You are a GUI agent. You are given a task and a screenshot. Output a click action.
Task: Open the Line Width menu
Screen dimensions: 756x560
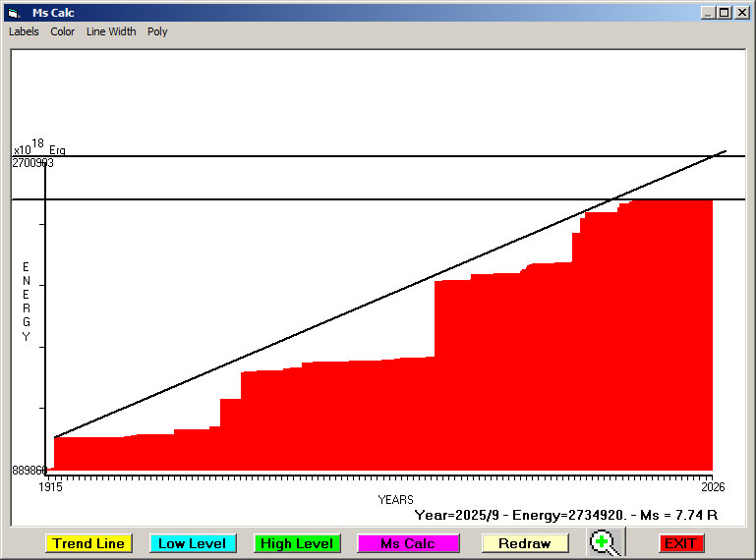111,31
